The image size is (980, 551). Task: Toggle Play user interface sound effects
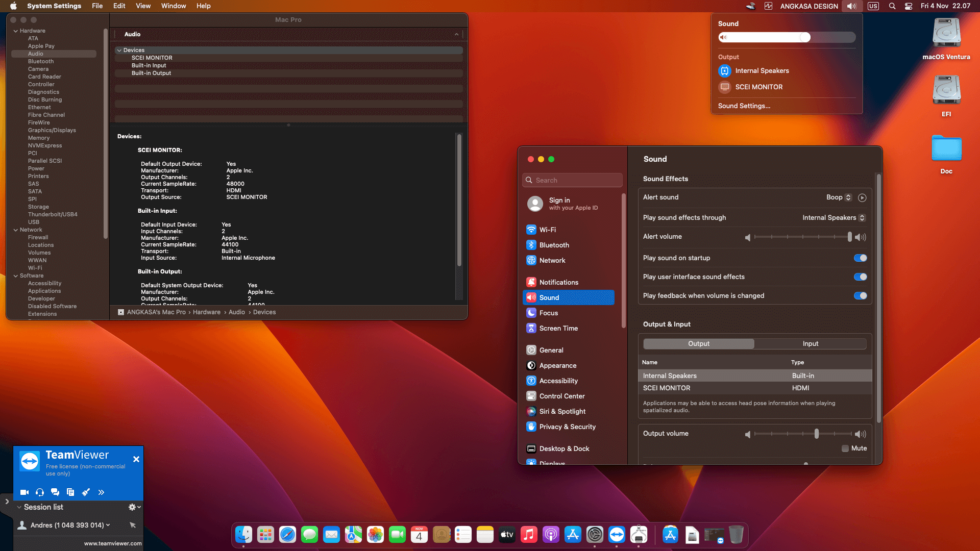pos(860,277)
